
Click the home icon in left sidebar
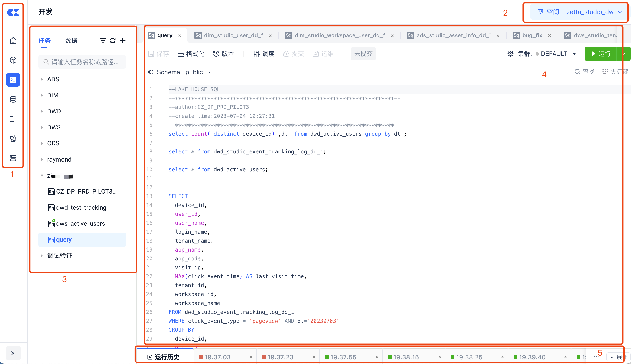(13, 41)
